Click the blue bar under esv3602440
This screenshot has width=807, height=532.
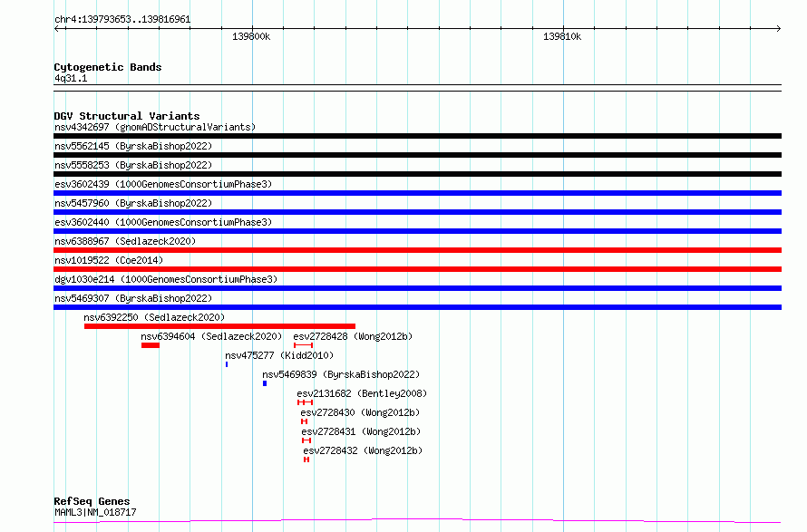[x=417, y=231]
